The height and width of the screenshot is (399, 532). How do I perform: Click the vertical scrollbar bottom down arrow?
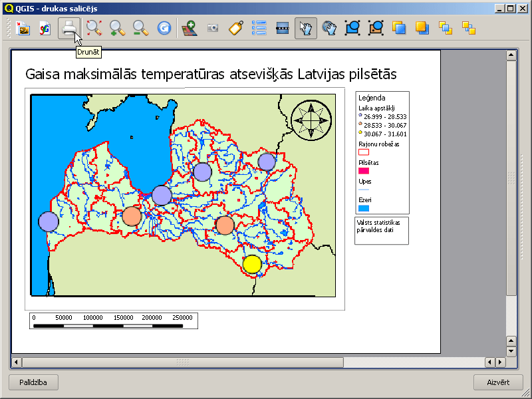(x=511, y=351)
